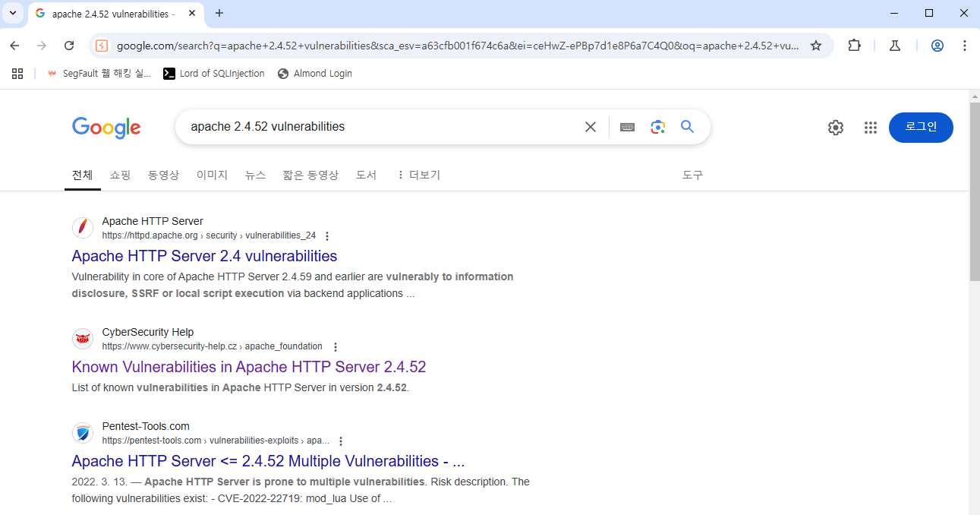Click the CyberSecurity Help favicon
The image size is (980, 515).
click(83, 339)
